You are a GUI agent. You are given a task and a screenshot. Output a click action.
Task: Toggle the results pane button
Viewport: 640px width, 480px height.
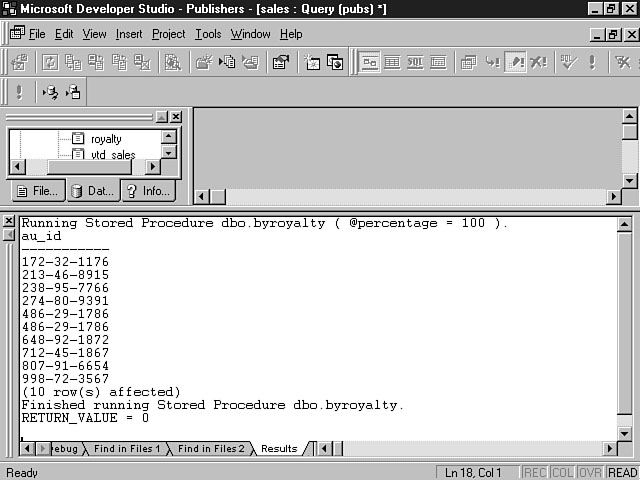click(x=438, y=63)
